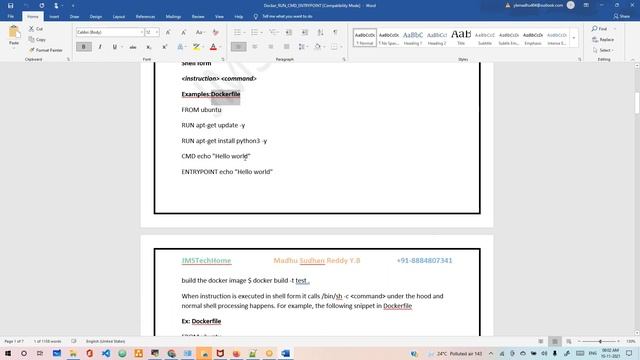
Task: Open the Windows Start menu
Action: (x=8, y=353)
